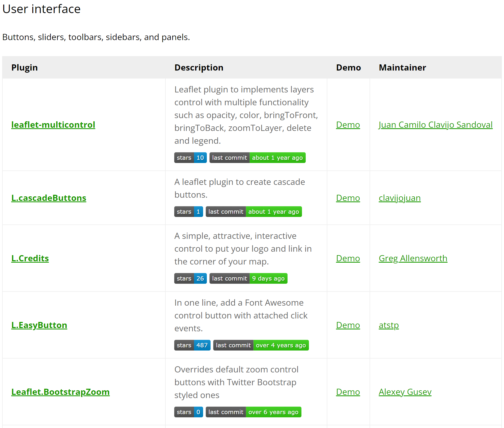Click the stars 10 badge
The width and height of the screenshot is (504, 428).
(x=190, y=158)
